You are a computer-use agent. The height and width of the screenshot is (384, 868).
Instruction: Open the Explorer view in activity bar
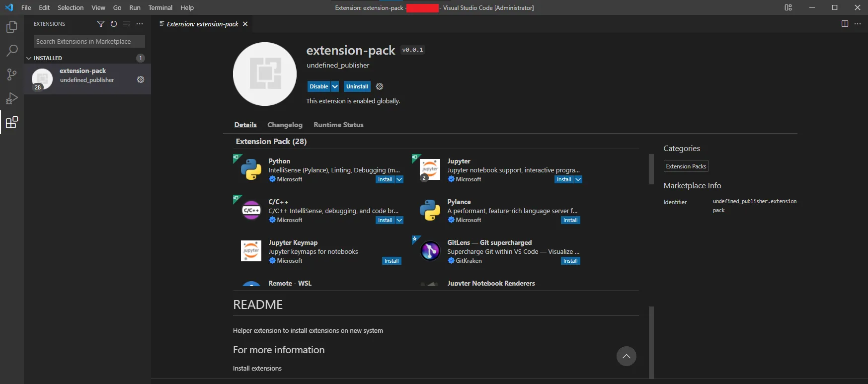click(x=12, y=27)
